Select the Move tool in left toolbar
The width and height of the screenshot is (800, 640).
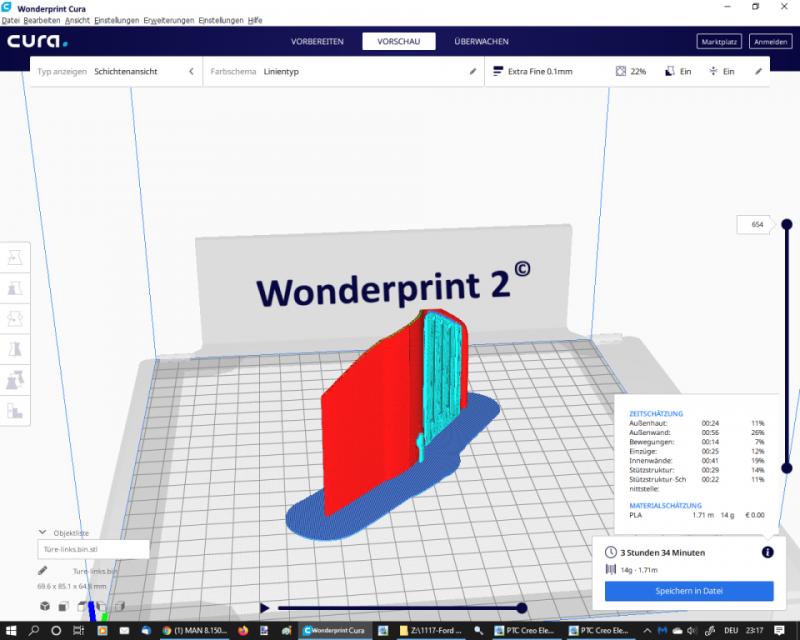click(15, 257)
